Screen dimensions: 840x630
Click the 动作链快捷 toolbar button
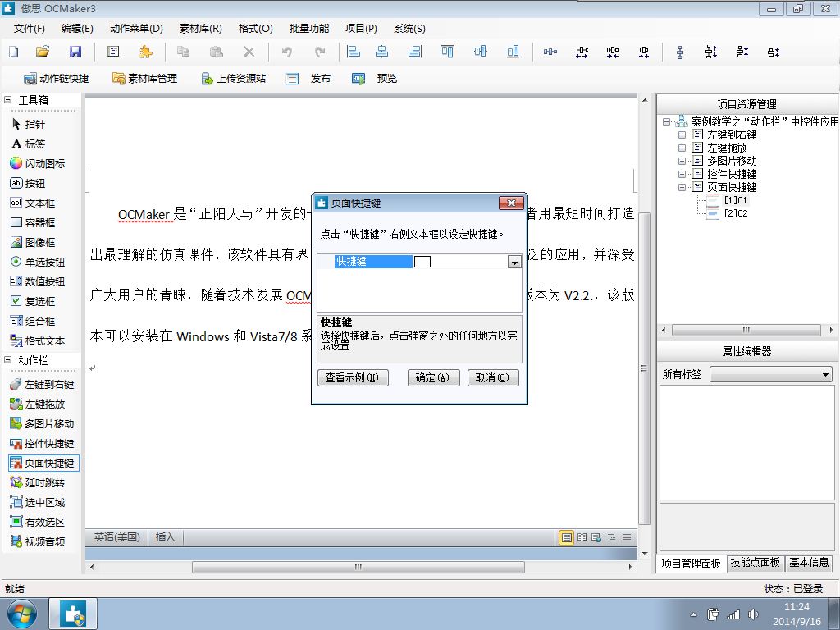[x=57, y=79]
